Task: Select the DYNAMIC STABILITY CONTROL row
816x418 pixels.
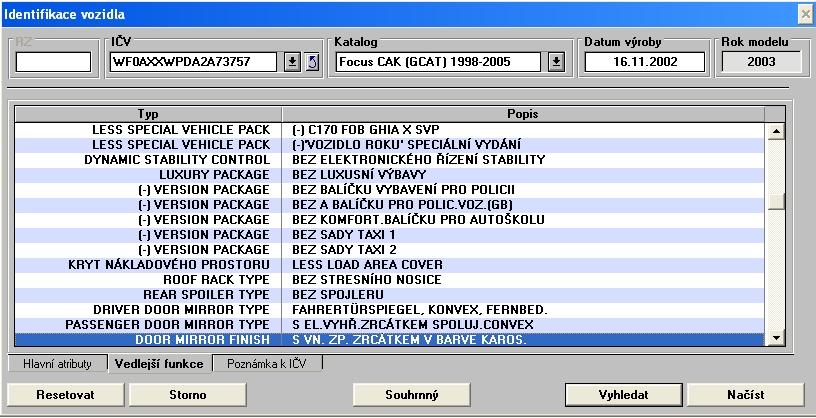Action: [390, 159]
